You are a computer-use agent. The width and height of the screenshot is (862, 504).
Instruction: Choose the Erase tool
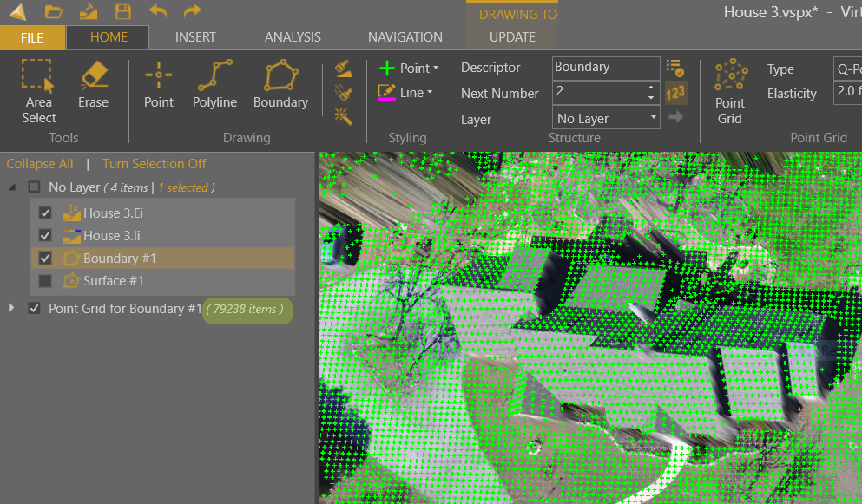[x=93, y=85]
